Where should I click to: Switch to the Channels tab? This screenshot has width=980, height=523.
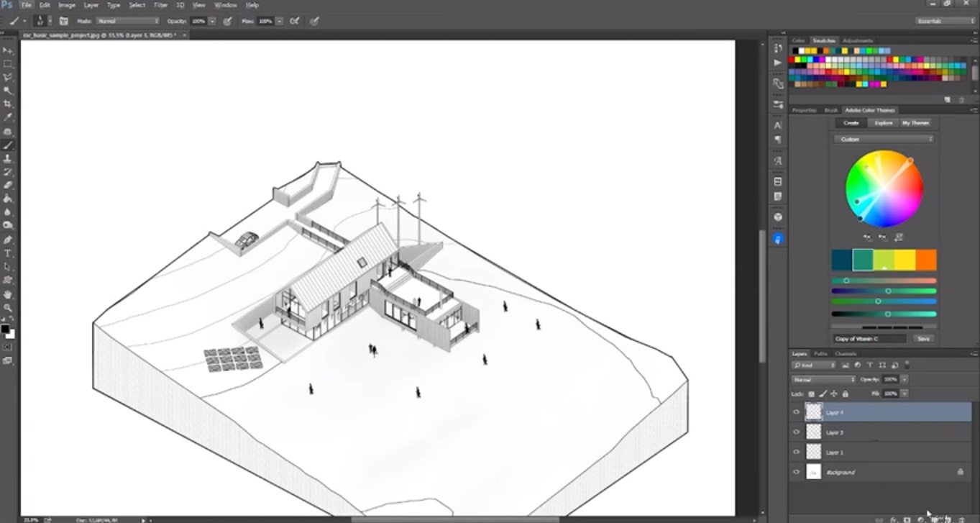846,354
